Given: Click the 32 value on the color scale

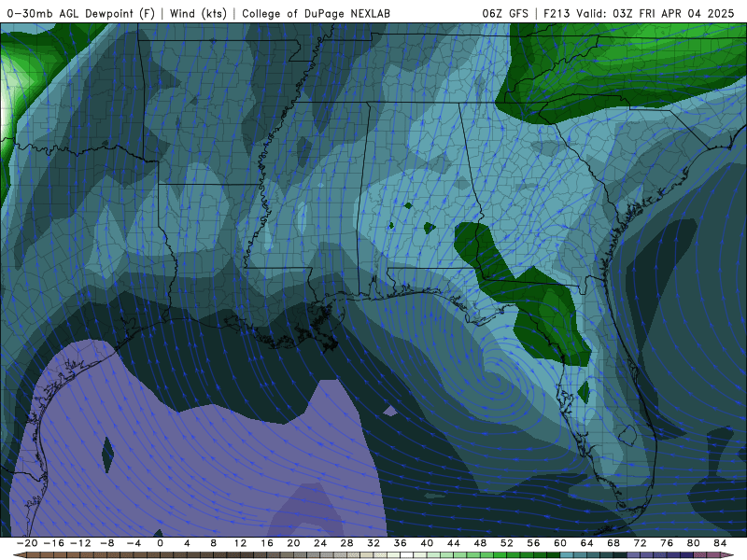Looking at the screenshot, I should click(x=373, y=543).
